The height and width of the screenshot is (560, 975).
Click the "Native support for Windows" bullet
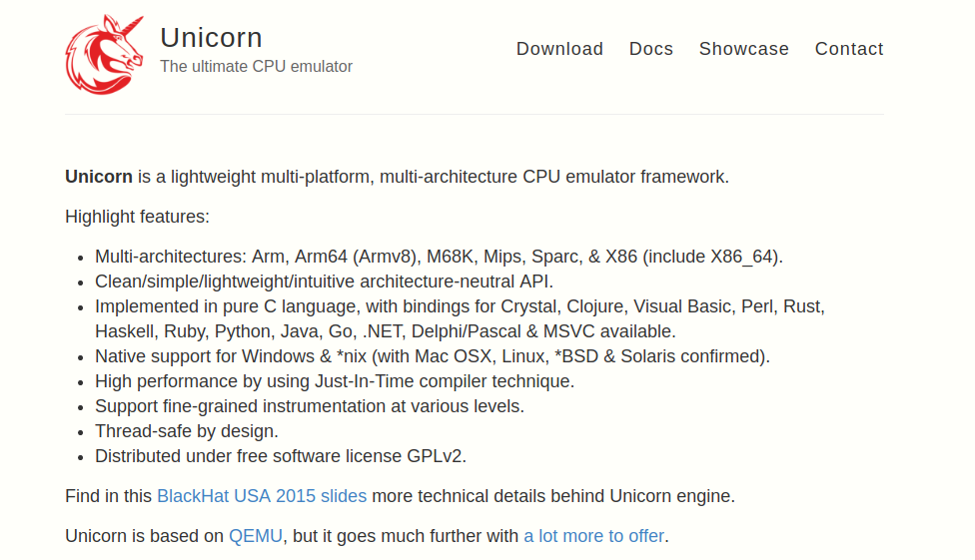pyautogui.click(x=432, y=356)
